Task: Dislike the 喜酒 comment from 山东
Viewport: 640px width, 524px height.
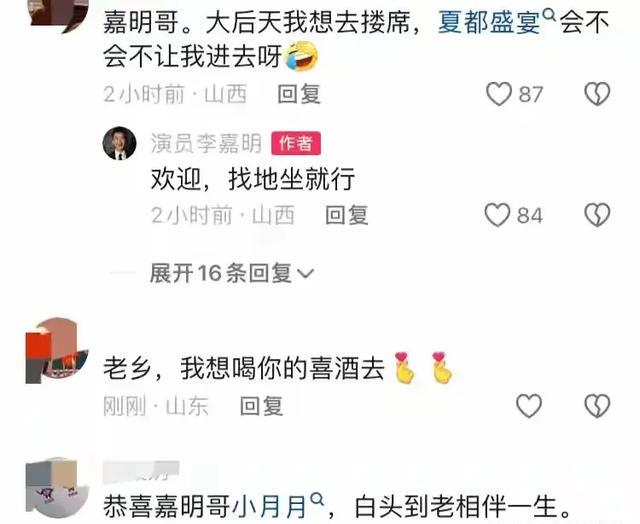Action: (597, 406)
